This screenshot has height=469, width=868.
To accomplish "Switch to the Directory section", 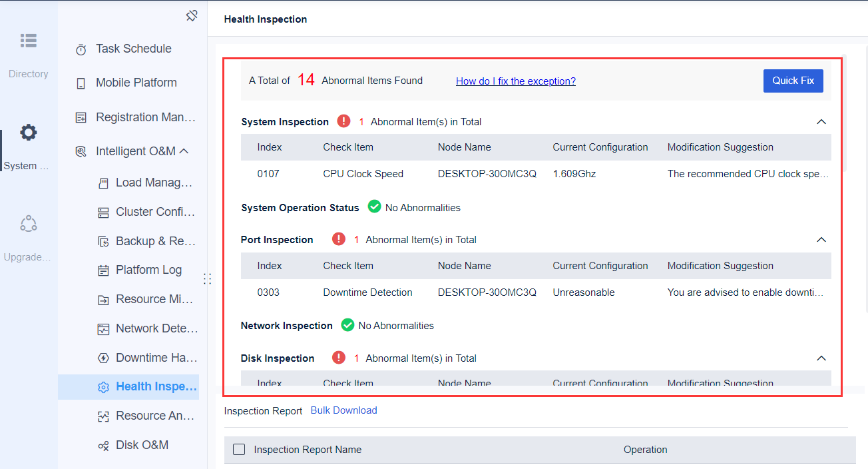I will click(28, 41).
